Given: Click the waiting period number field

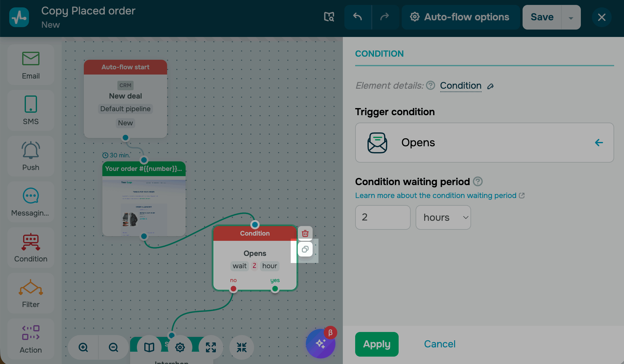Looking at the screenshot, I should click(383, 217).
